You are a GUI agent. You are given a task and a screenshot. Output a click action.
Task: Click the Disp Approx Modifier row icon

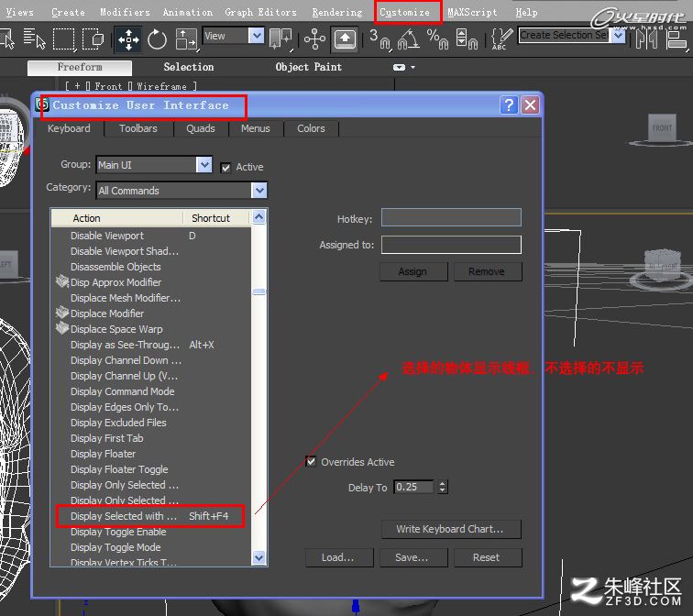pos(62,281)
